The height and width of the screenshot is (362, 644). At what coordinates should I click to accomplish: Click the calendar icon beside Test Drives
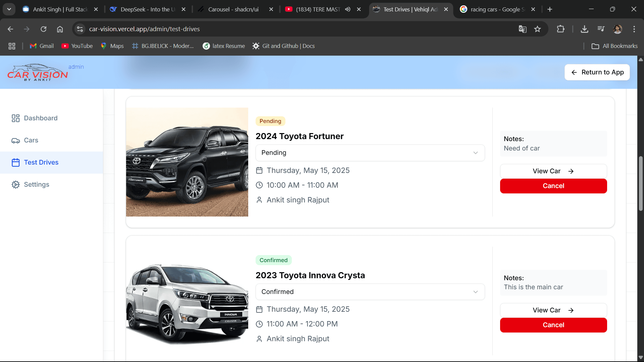pyautogui.click(x=15, y=163)
